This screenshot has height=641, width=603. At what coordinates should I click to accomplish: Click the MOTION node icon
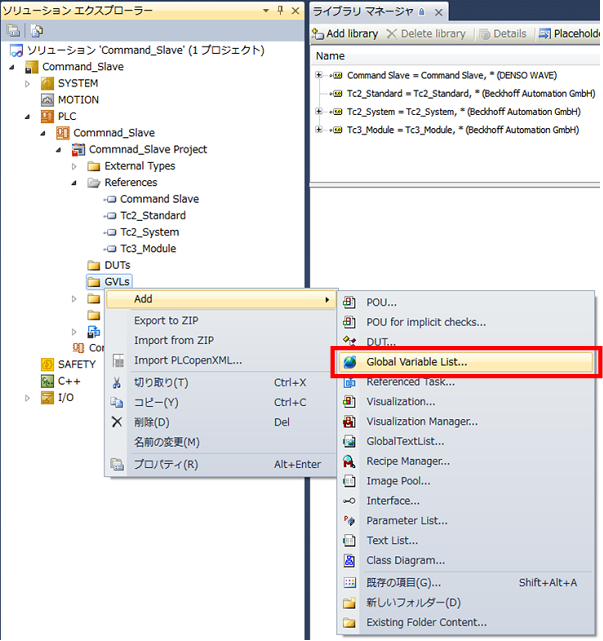tap(48, 100)
